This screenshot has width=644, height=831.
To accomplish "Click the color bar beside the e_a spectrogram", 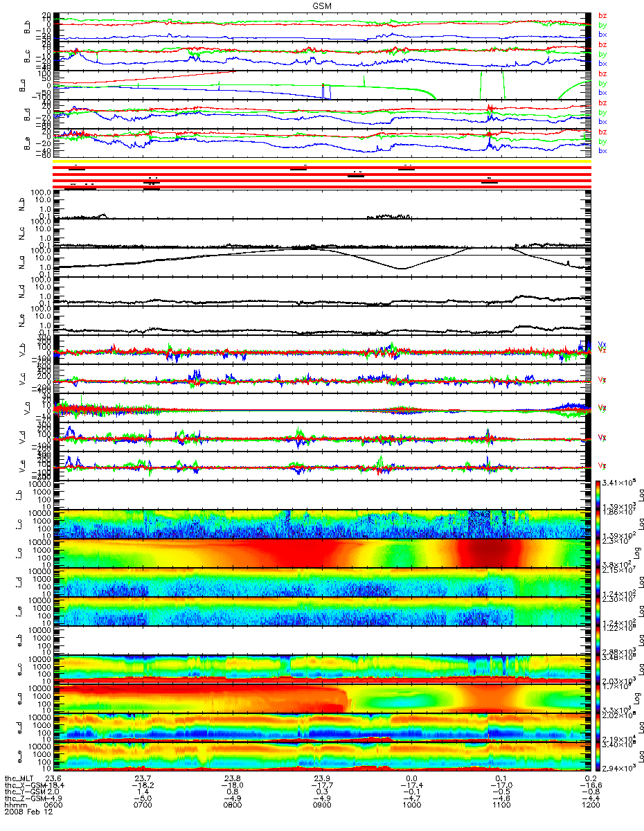I will [x=599, y=699].
